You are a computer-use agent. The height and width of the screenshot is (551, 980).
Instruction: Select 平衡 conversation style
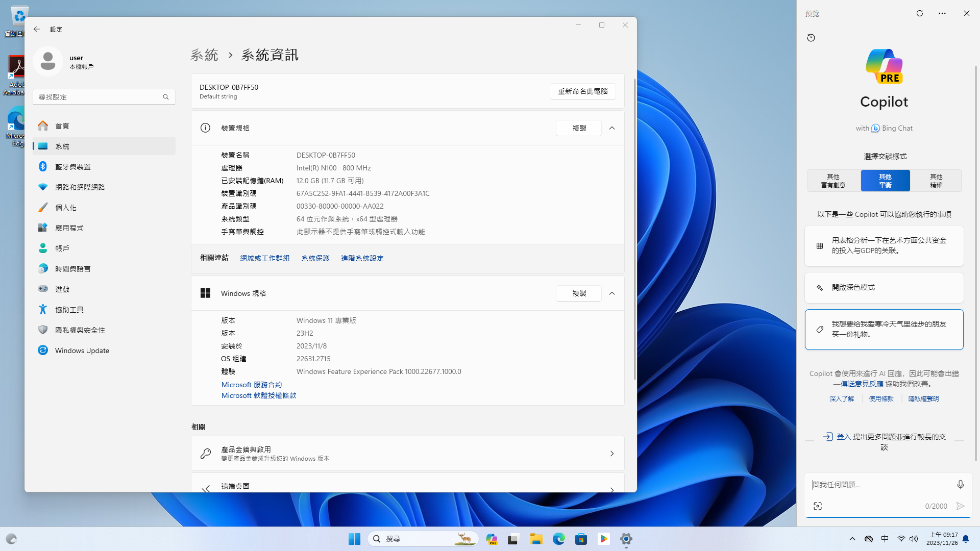pos(885,181)
